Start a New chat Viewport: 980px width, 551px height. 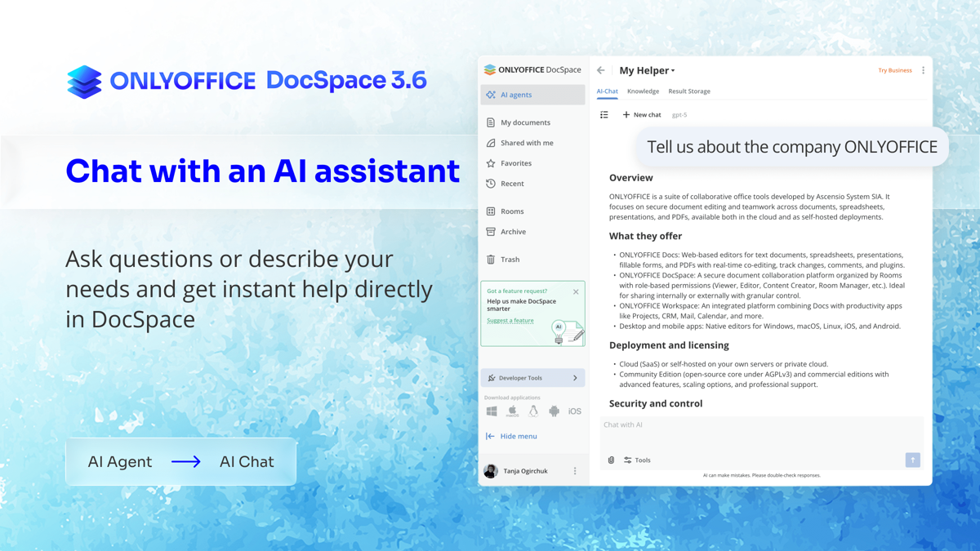[642, 115]
